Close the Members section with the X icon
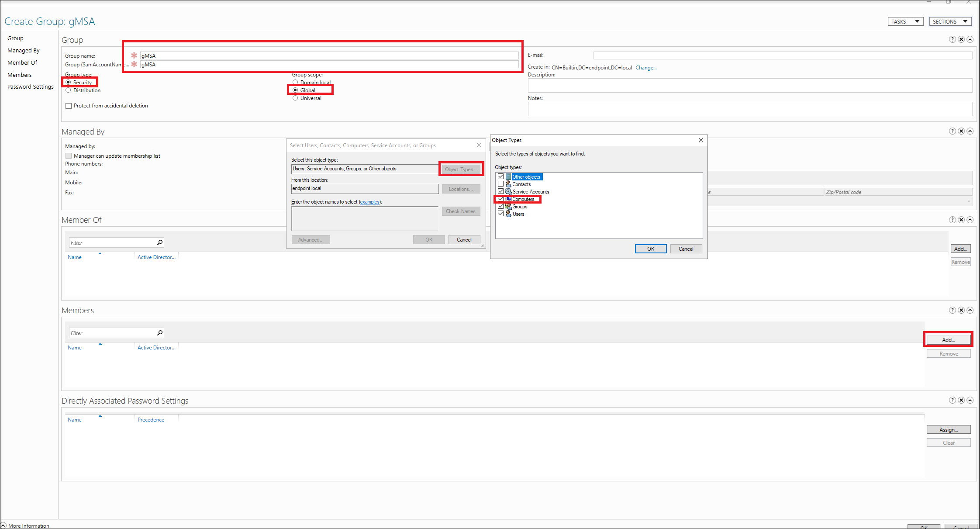Viewport: 980px width, 529px height. [961, 310]
